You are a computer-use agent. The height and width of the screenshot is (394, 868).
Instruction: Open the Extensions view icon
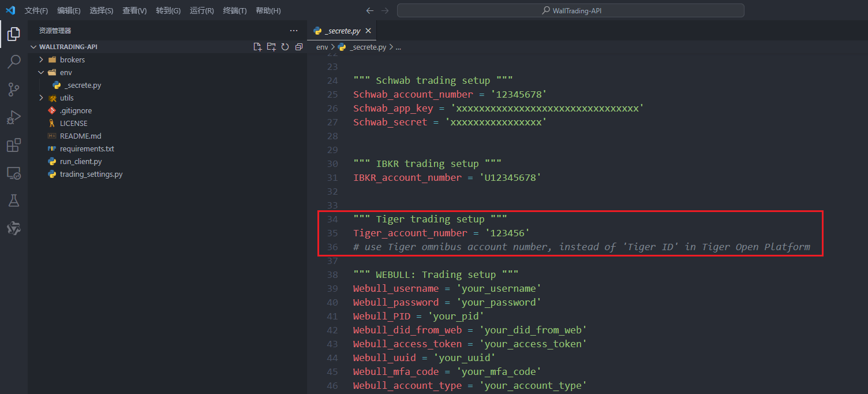coord(14,145)
